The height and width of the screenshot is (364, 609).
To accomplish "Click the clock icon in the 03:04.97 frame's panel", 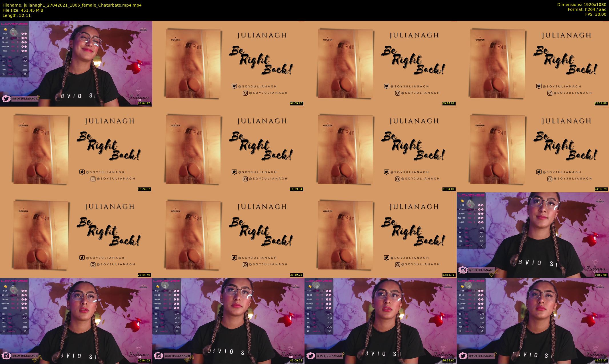I will coord(13,29).
